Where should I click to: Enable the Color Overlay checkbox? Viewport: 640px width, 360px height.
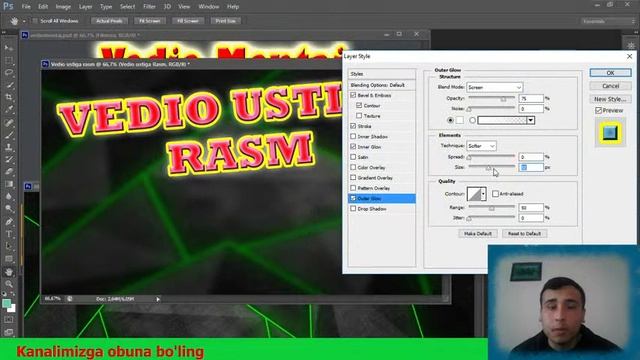click(353, 167)
